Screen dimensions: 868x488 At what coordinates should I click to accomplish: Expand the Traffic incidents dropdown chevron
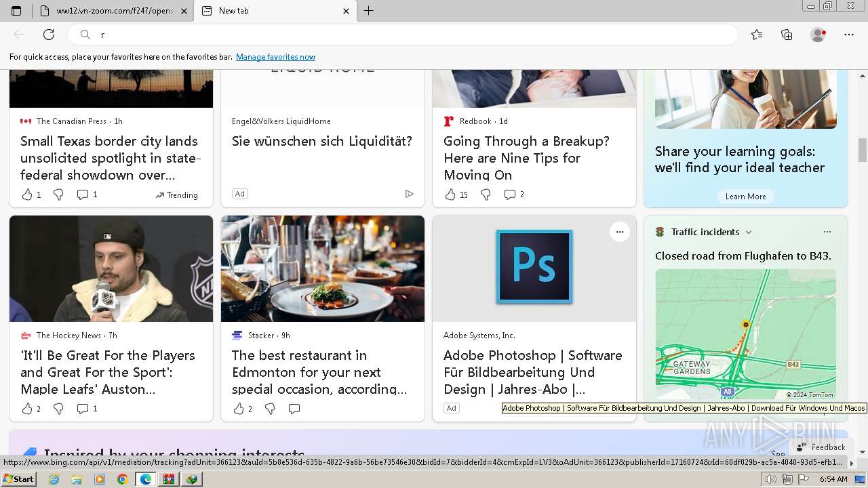coord(749,232)
